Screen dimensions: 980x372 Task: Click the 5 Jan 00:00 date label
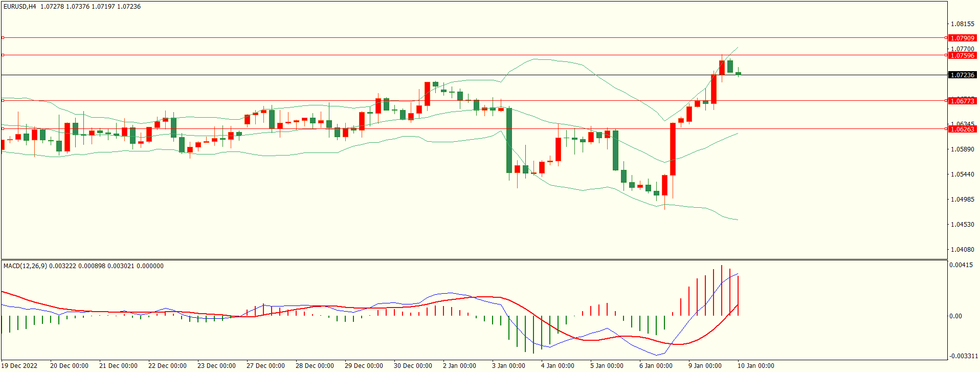tap(607, 366)
